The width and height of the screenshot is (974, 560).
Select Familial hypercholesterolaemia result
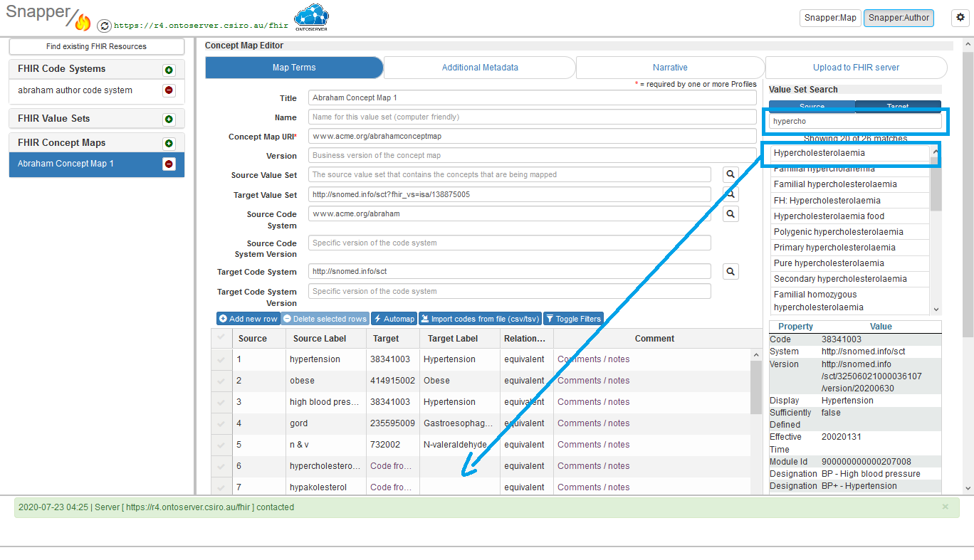click(x=850, y=184)
